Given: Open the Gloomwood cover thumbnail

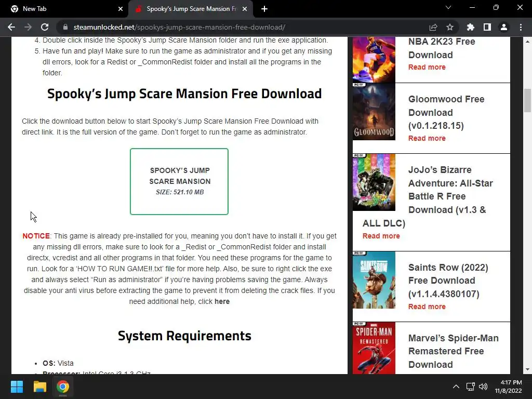Looking at the screenshot, I should coord(374,112).
